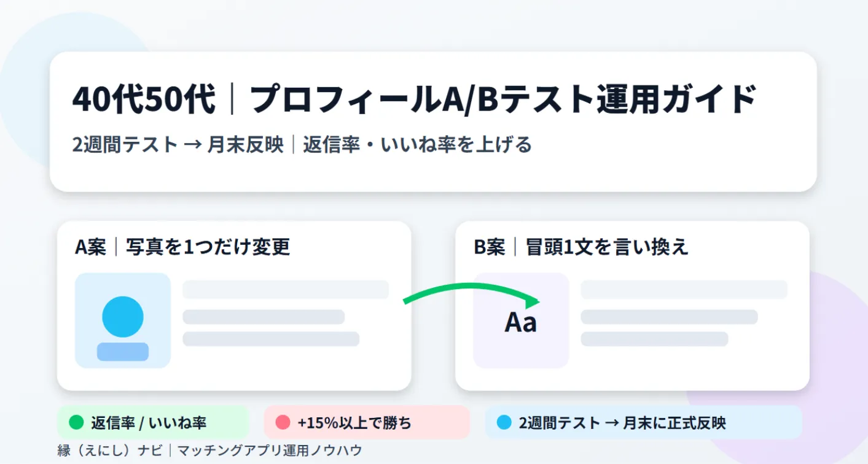The height and width of the screenshot is (464, 868).
Task: Click the rounded body shape under avatar circle
Action: point(123,352)
